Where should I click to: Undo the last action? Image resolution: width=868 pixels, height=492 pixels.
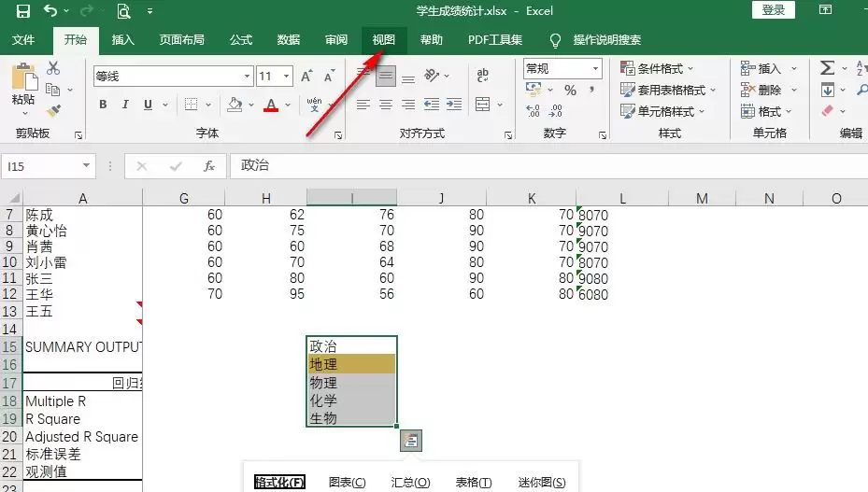tap(50, 10)
